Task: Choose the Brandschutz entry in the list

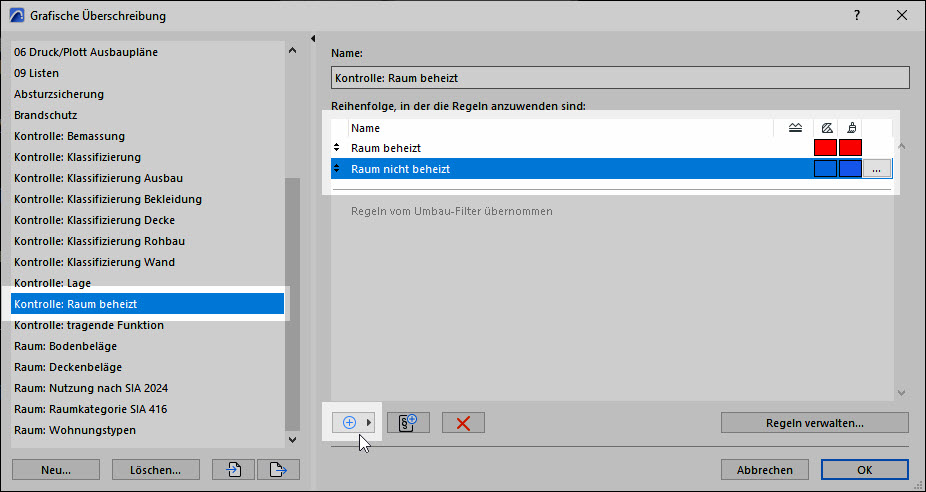Action: point(45,115)
